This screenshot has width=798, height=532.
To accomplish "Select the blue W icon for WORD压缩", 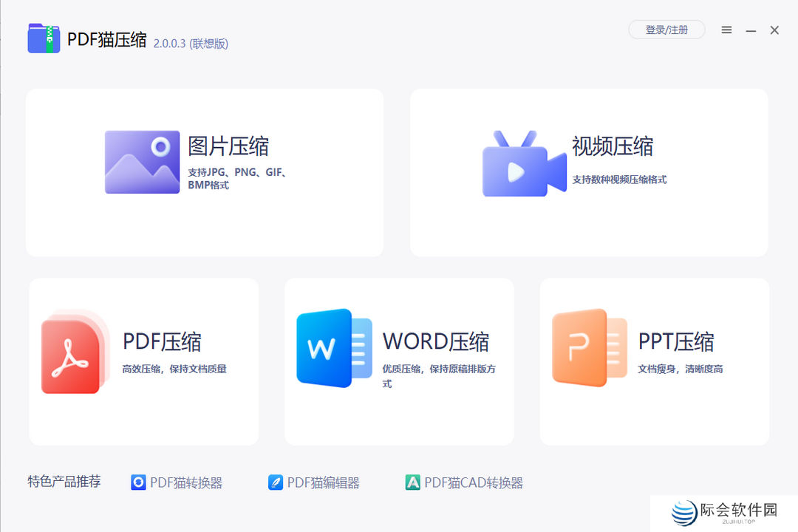I will coord(331,349).
